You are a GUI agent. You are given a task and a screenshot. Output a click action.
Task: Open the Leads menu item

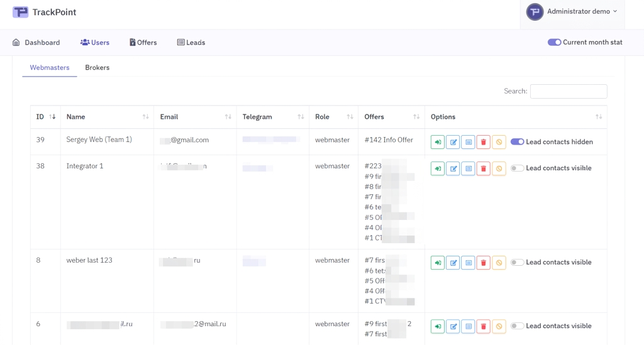pyautogui.click(x=191, y=42)
